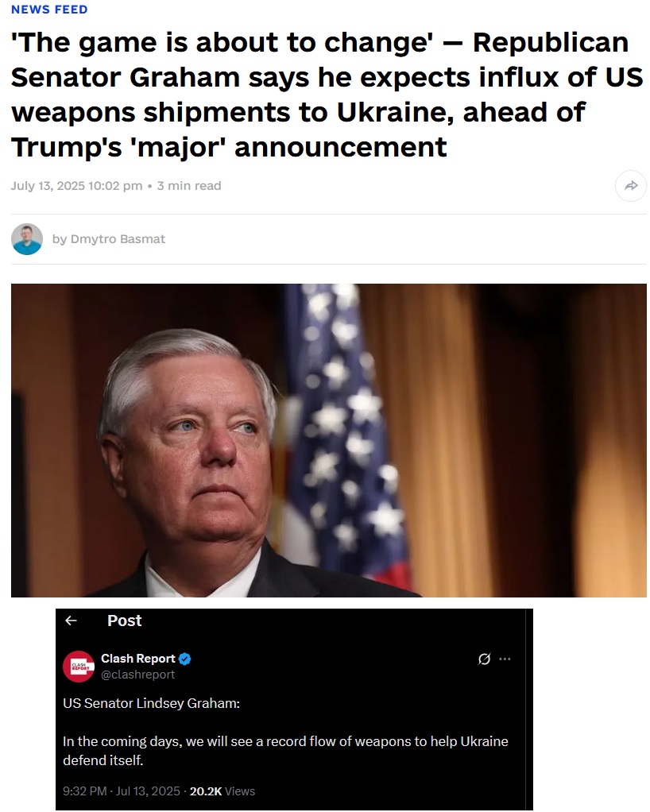Open the NEWS FEED section link

[x=49, y=10]
